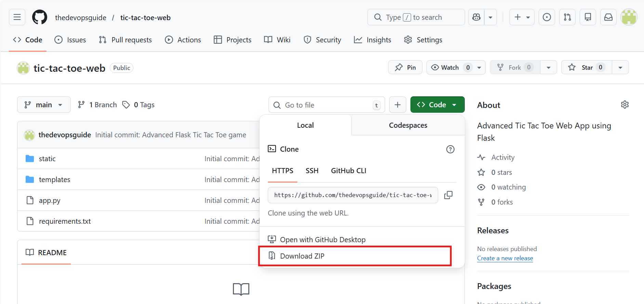
Task: View the 1 Branch link
Action: 97,105
